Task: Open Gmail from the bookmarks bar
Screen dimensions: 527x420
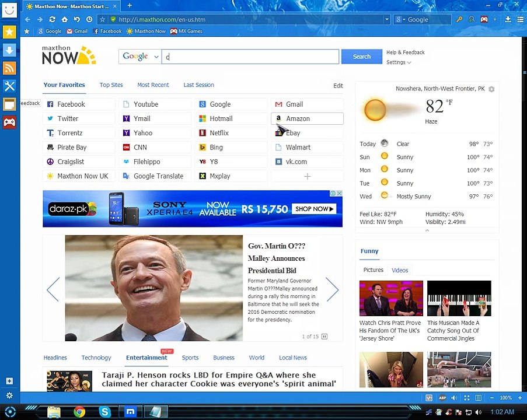Action: tap(77, 32)
